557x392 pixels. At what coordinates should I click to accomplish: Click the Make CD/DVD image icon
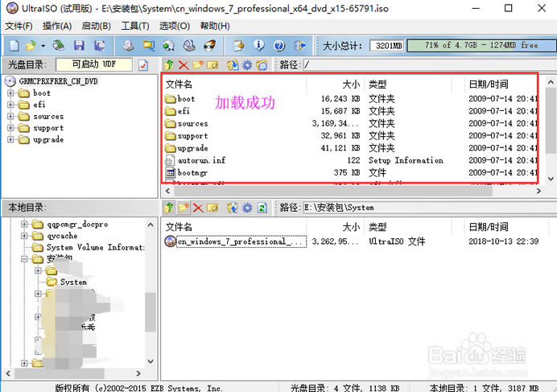128,46
